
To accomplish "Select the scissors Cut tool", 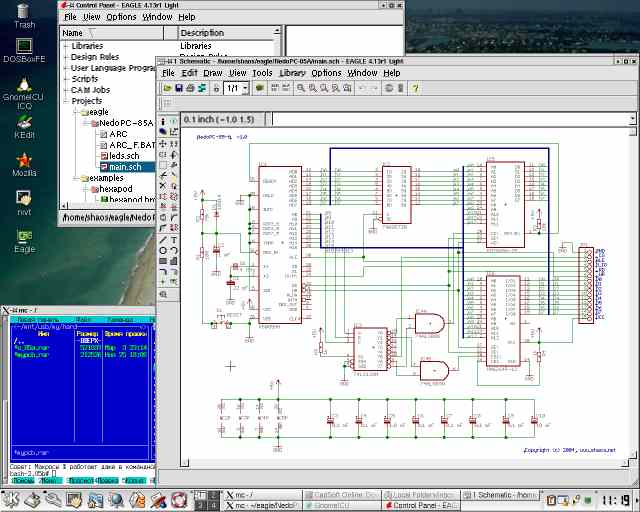I will (163, 176).
